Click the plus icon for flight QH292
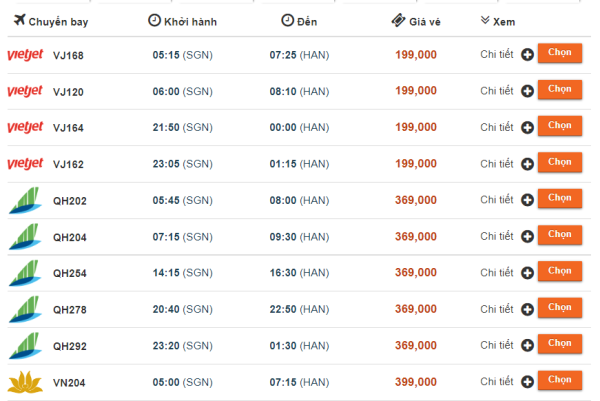Screen dimensions: 600x401 point(527,346)
